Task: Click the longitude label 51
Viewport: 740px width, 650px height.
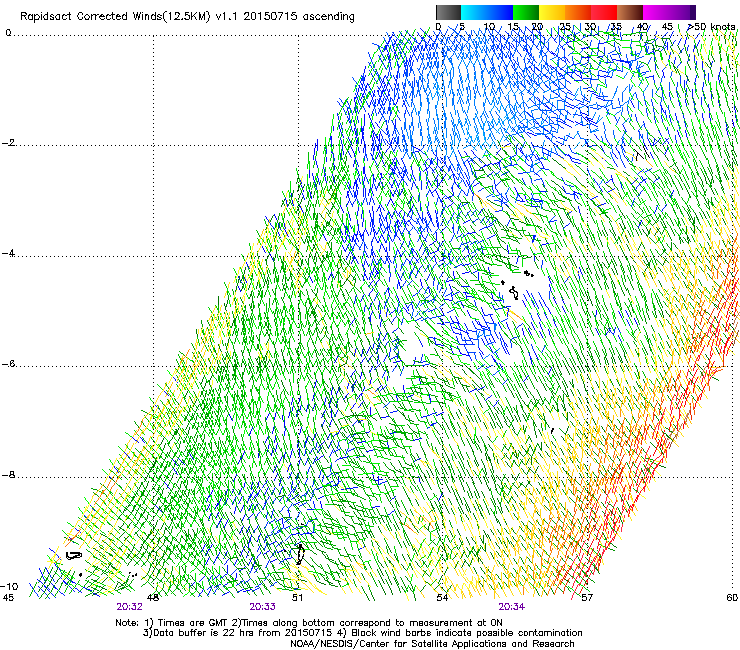Action: click(297, 598)
